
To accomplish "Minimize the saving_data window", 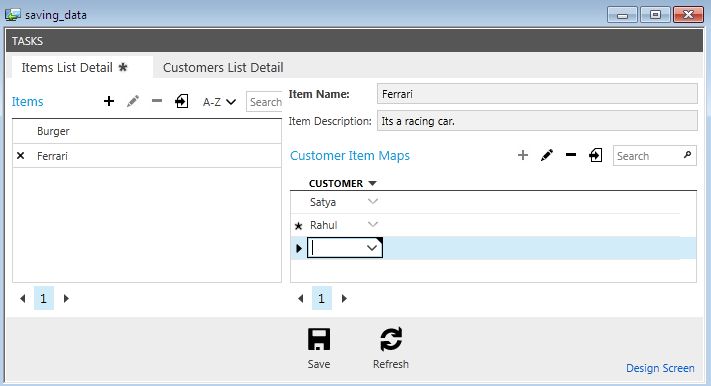I will (622, 15).
